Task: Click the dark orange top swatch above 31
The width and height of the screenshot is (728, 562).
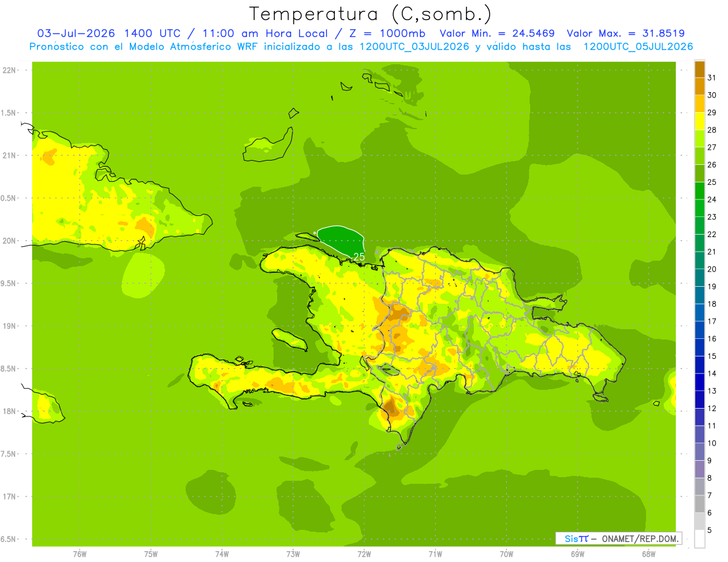Action: pos(699,69)
